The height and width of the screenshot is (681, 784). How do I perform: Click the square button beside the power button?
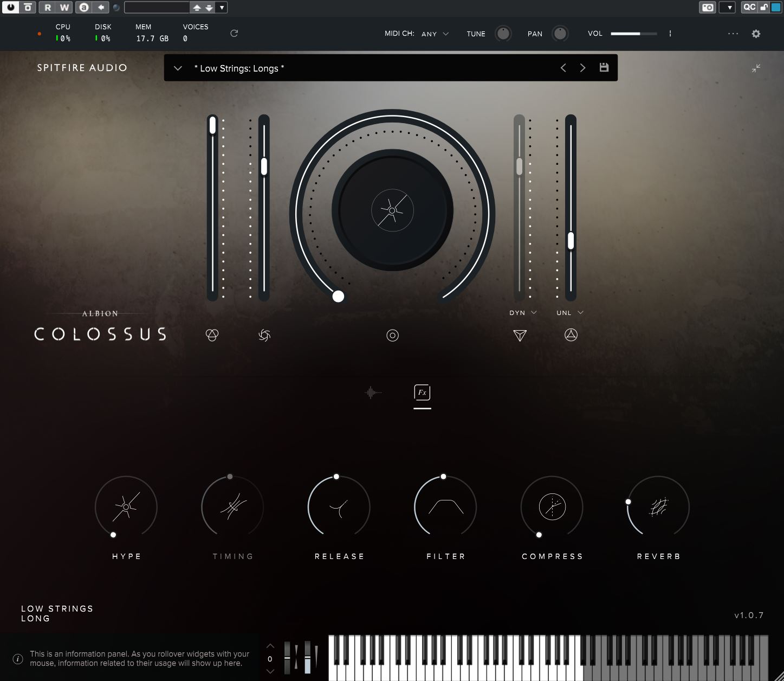click(x=28, y=7)
